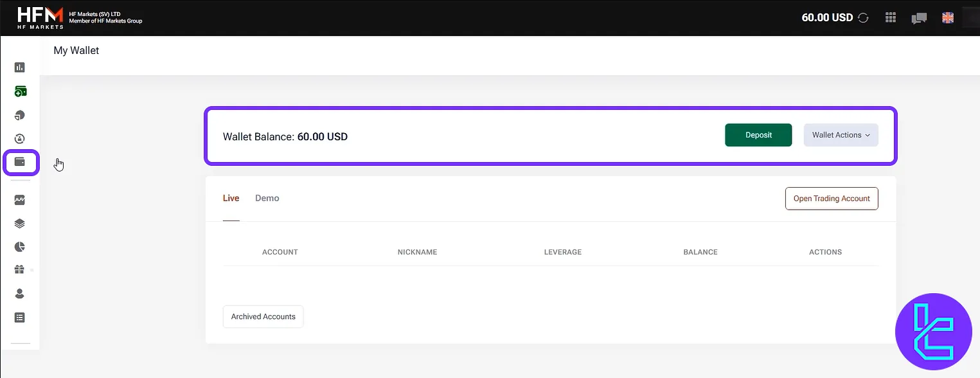Click the My Wallet page title

(x=76, y=50)
